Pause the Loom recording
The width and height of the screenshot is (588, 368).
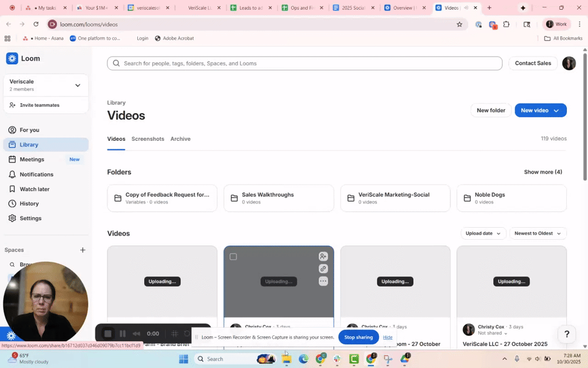coord(123,333)
